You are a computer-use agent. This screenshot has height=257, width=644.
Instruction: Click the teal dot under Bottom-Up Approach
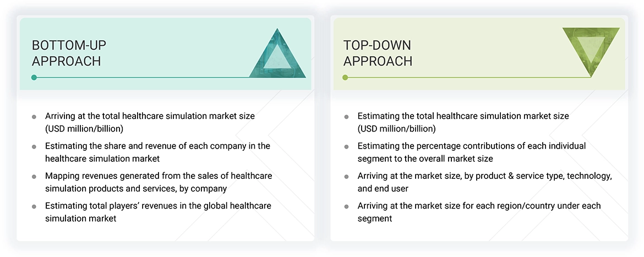(34, 78)
